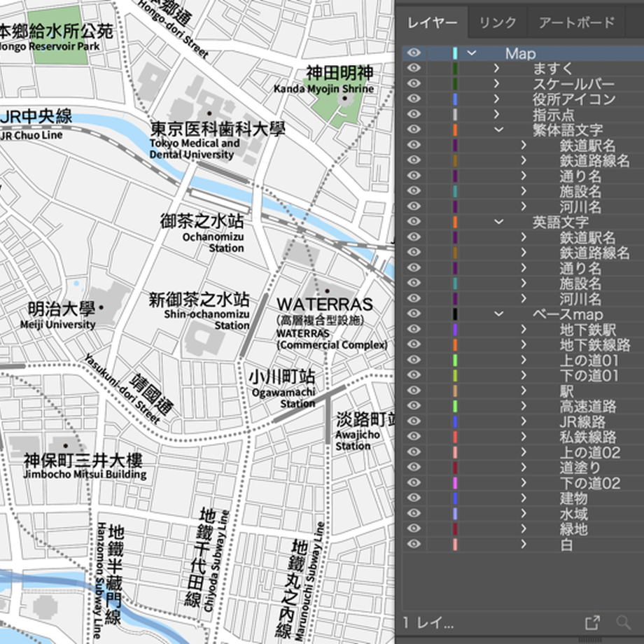The height and width of the screenshot is (644, 644).
Task: Click the Locate Object magnifier icon
Action: tap(624, 622)
